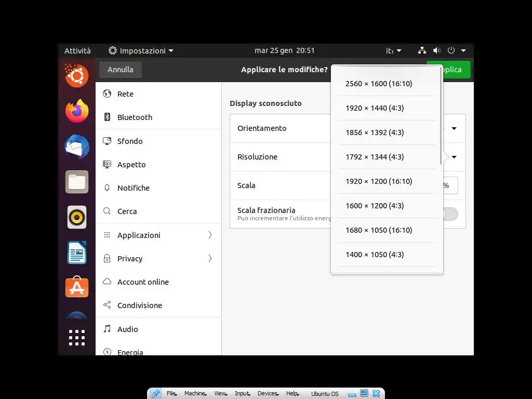Click the Scala percentage button

pos(450,185)
